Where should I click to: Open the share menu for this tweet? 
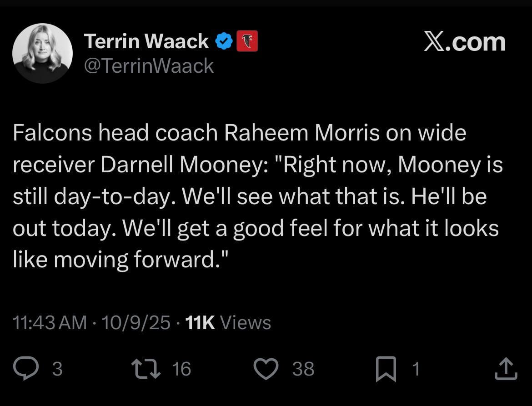506,369
